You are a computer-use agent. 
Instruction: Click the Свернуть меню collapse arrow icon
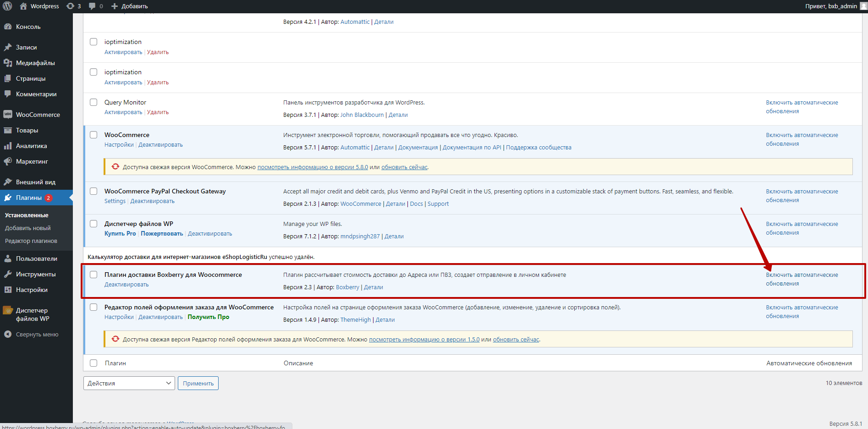(8, 335)
